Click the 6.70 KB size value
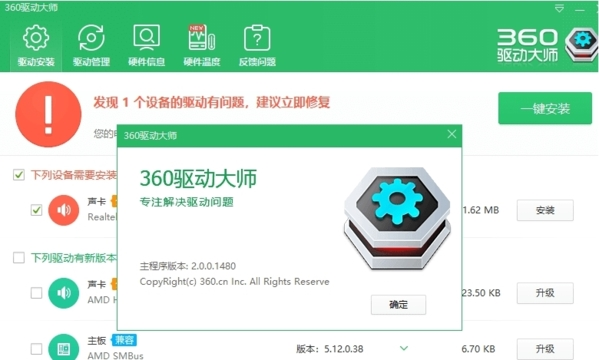This screenshot has width=599, height=360. tap(478, 349)
